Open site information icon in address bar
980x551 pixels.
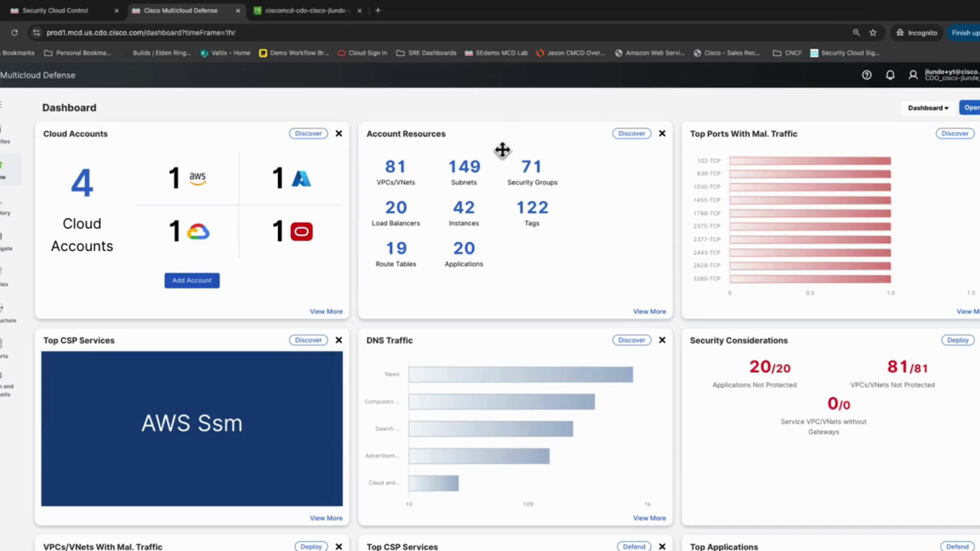(36, 33)
